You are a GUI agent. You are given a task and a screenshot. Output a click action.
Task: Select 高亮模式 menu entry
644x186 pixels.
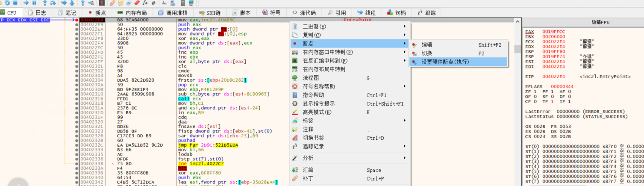[349, 112]
